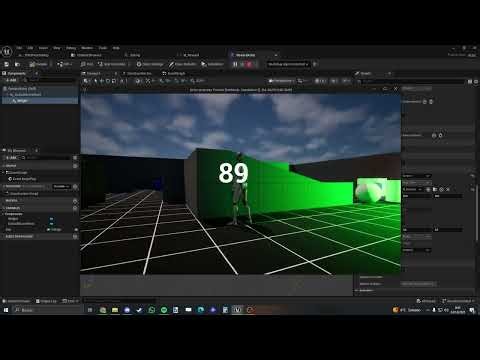480x360 pixels.
Task: Click the Components search field
Action: tap(50, 80)
